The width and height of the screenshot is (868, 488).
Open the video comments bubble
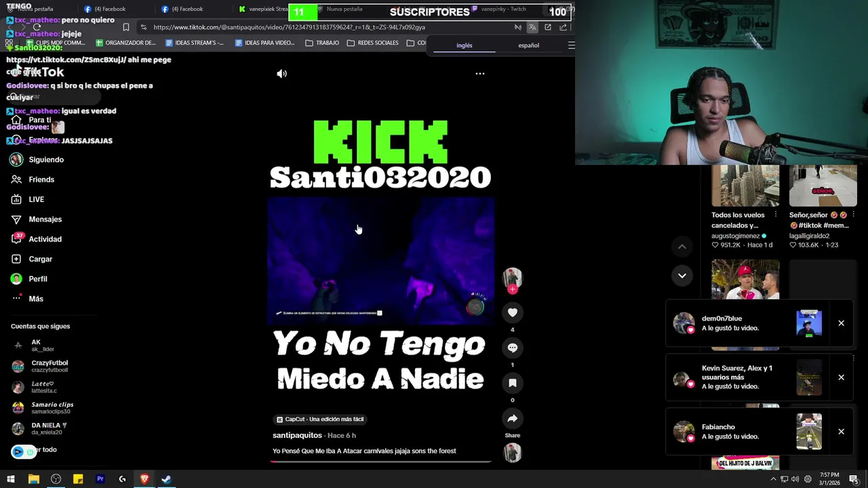pyautogui.click(x=512, y=348)
